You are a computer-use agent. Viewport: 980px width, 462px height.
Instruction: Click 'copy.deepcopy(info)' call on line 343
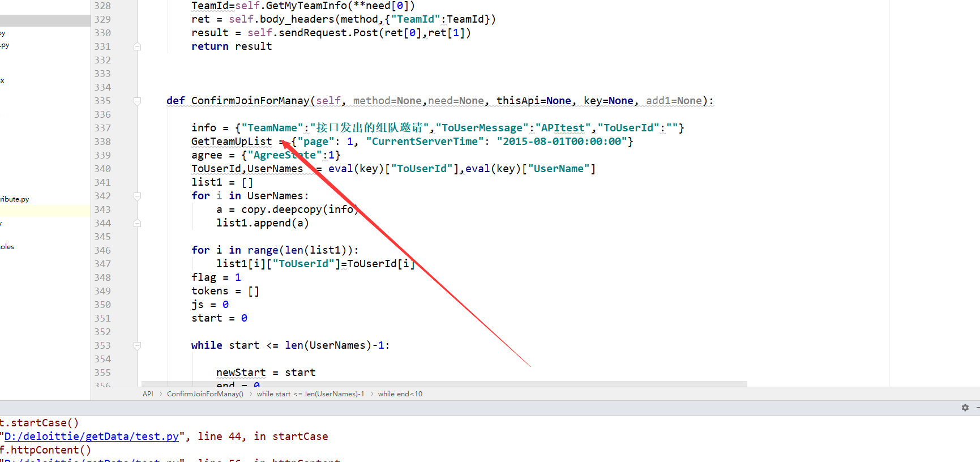(x=300, y=209)
